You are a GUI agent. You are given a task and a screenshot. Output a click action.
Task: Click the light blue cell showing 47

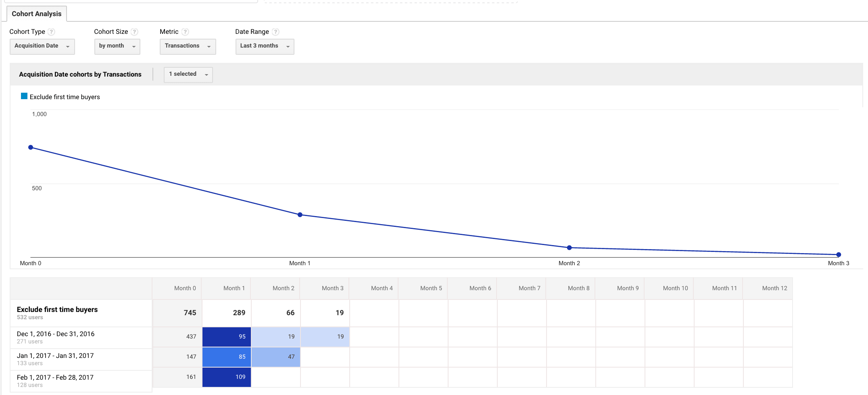[x=275, y=357]
